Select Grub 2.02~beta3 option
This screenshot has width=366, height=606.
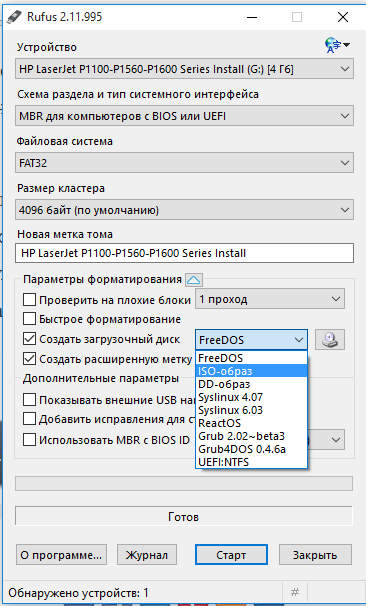point(252,436)
